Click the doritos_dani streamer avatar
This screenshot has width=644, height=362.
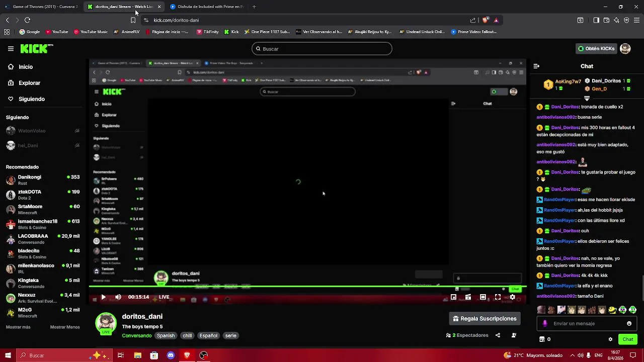106,323
